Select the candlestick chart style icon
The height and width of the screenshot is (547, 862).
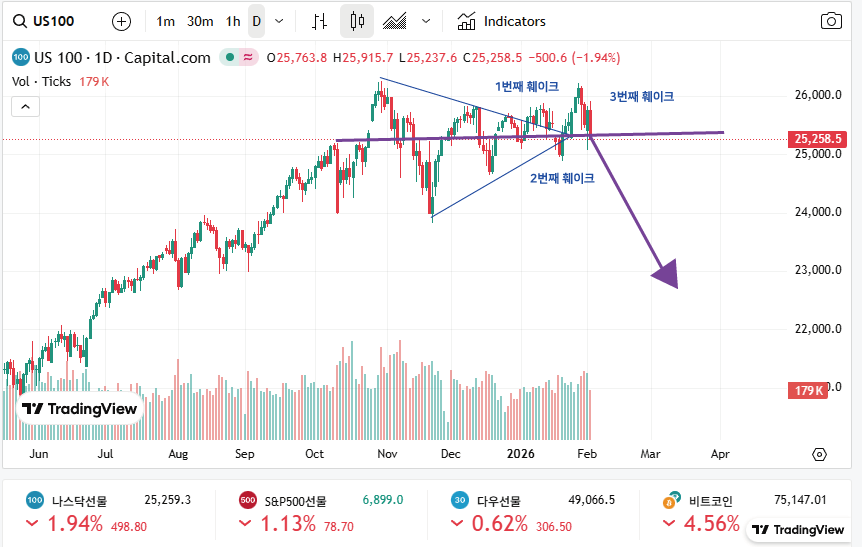click(357, 21)
